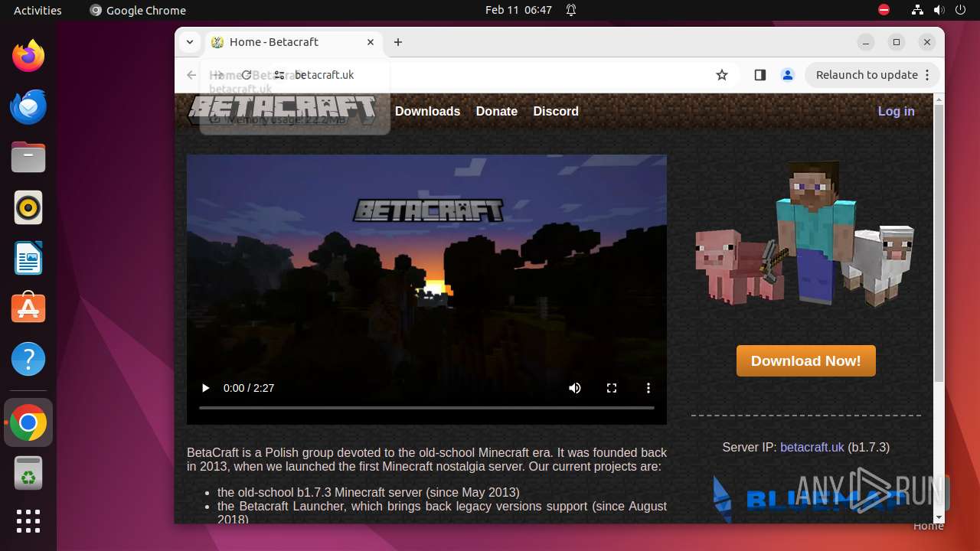Launch Thunderbird mail from the dock

click(x=28, y=106)
